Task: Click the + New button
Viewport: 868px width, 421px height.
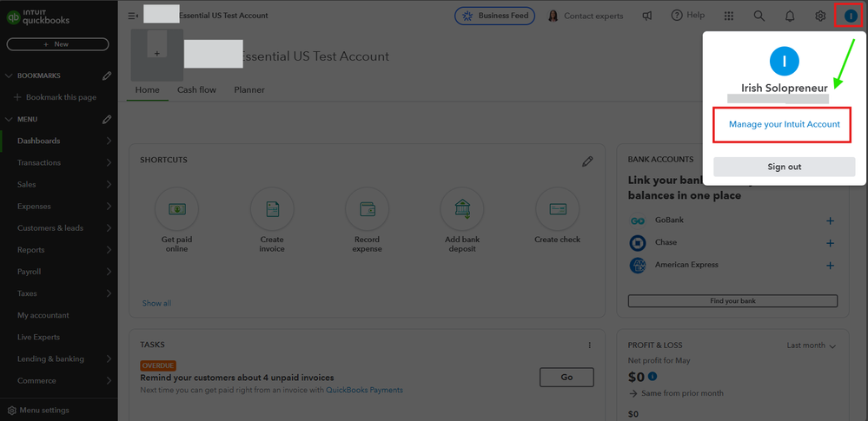Action: coord(57,44)
